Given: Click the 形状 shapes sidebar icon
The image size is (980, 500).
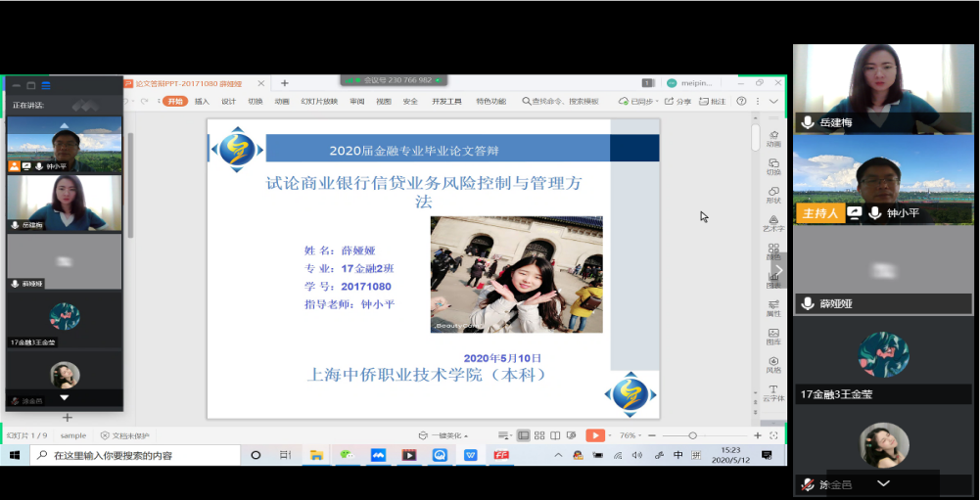Looking at the screenshot, I should [773, 195].
